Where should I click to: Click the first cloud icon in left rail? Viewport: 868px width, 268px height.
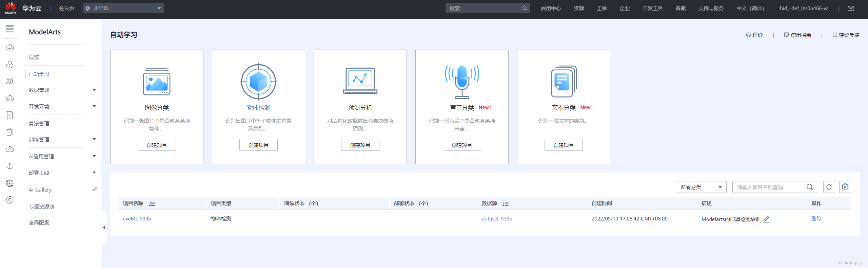10,47
